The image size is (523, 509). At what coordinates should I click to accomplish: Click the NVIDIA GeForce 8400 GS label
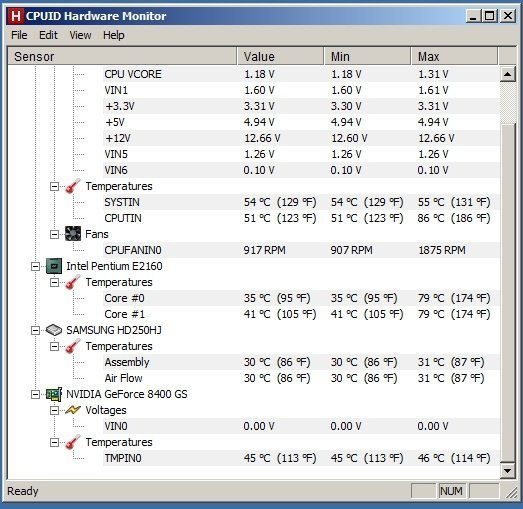click(127, 394)
